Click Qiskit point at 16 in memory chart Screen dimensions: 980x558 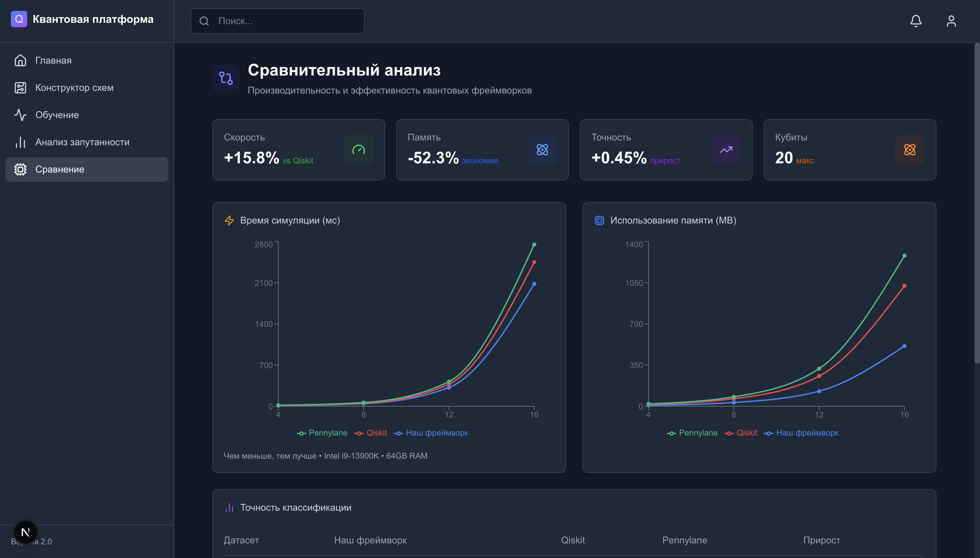[x=904, y=286]
